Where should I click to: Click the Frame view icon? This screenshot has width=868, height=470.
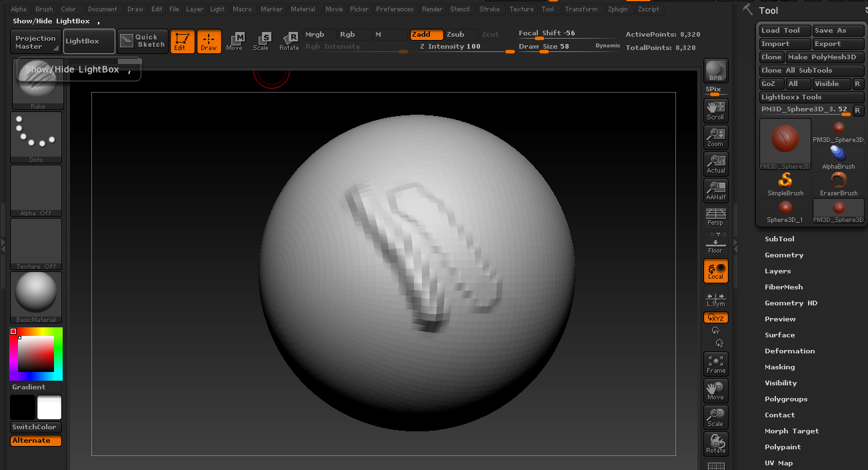click(x=716, y=364)
